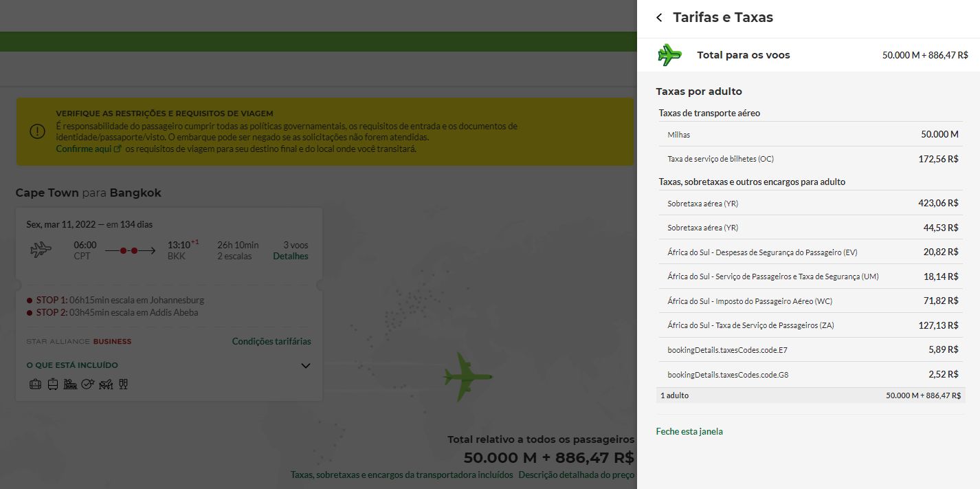
Task: Click STOP 1 escala em Johannesburg
Action: pyautogui.click(x=115, y=301)
